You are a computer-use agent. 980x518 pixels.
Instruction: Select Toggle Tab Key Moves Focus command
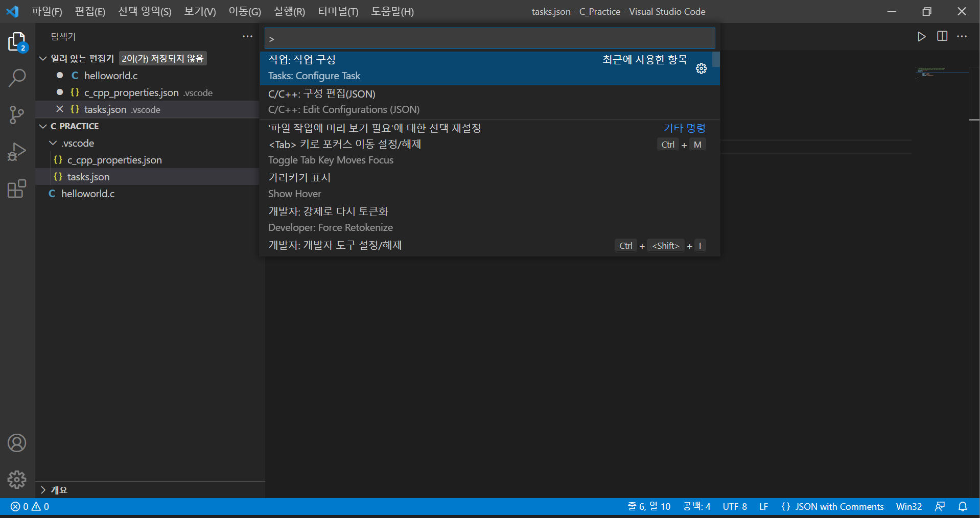pyautogui.click(x=489, y=152)
